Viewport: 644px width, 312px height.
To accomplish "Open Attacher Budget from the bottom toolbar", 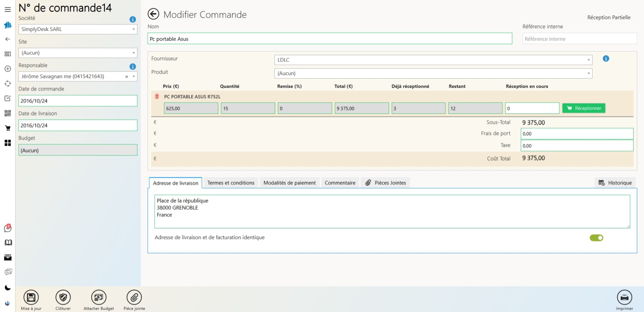I will [99, 298].
